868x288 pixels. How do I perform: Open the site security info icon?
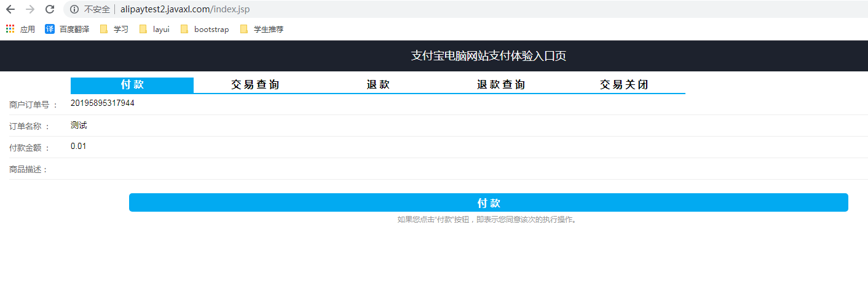(x=74, y=9)
